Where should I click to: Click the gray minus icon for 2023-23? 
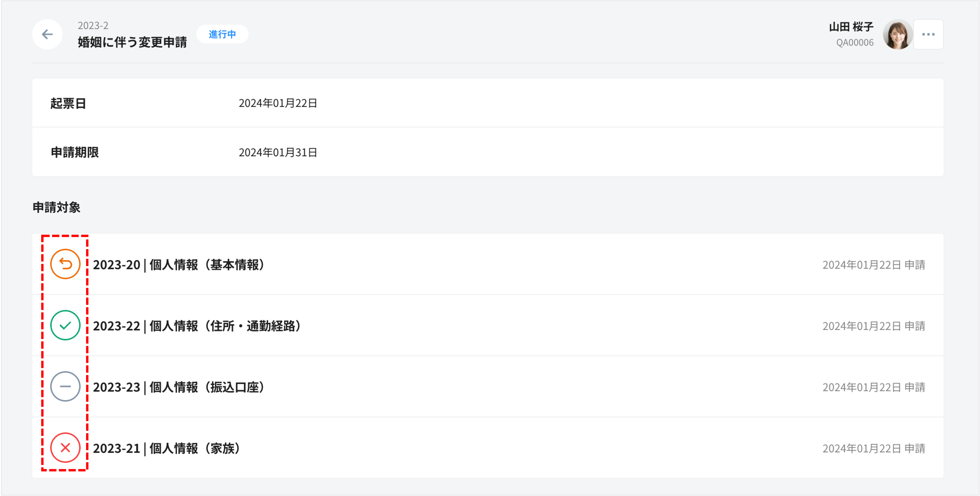65,387
